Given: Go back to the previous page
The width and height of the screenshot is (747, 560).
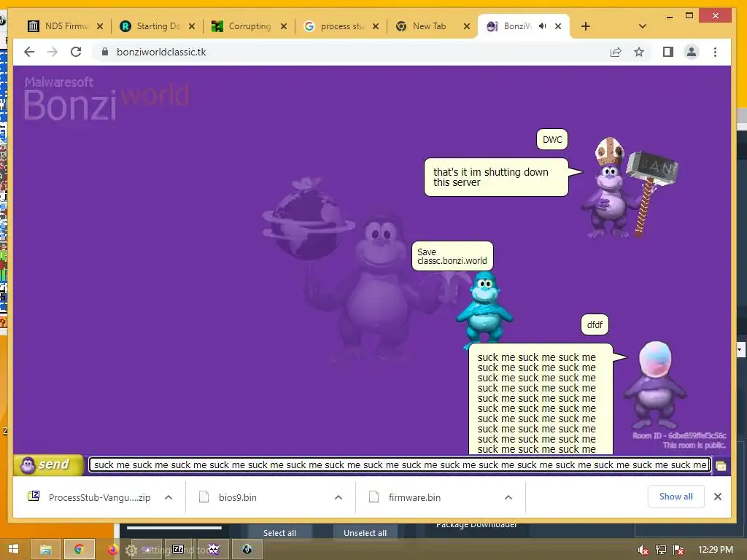Looking at the screenshot, I should pyautogui.click(x=29, y=52).
